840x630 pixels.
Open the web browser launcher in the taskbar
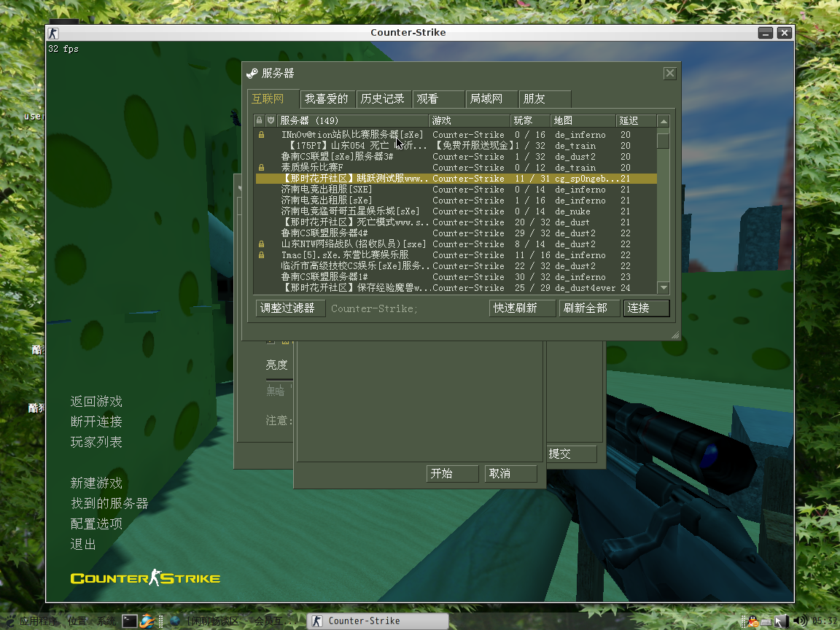point(147,621)
